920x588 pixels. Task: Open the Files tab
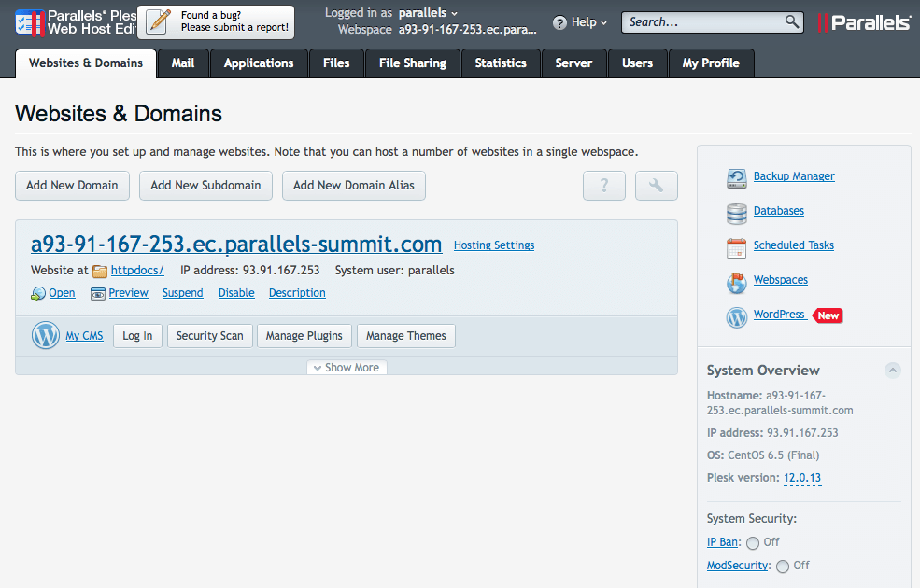[x=336, y=63]
